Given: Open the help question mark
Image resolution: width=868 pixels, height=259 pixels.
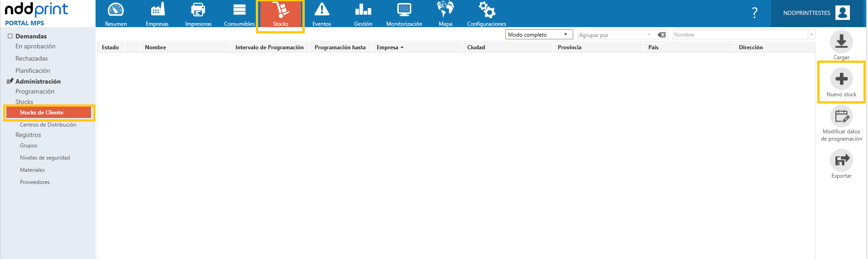Looking at the screenshot, I should pyautogui.click(x=754, y=13).
